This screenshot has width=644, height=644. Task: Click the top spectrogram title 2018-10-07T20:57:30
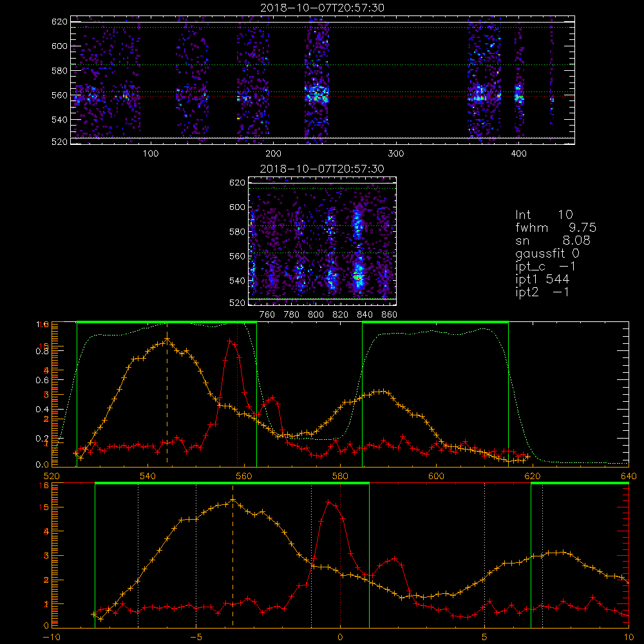(323, 8)
